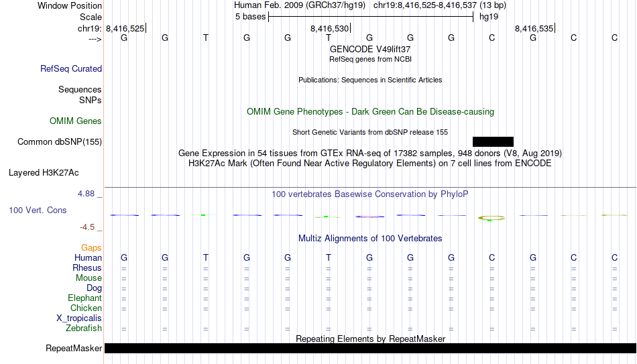Click position marker 8,416,525
The height and width of the screenshot is (364, 637).
coord(126,28)
